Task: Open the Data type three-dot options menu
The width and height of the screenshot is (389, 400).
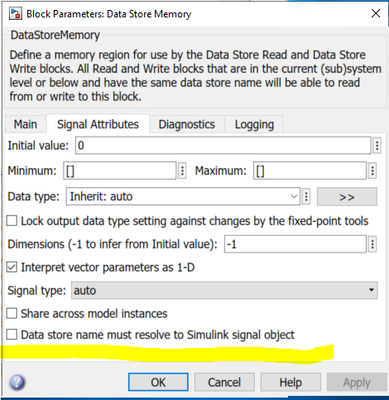Action: (306, 196)
